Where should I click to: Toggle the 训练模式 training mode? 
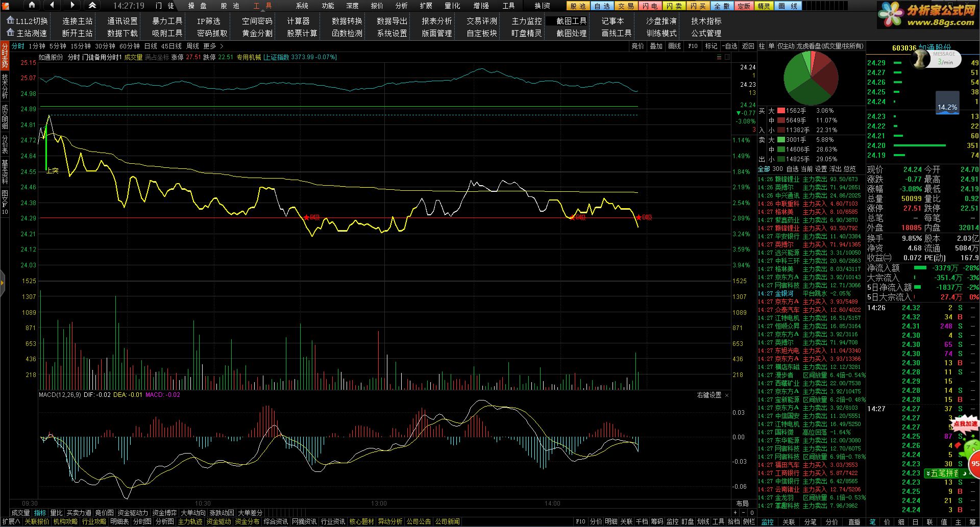click(x=661, y=33)
